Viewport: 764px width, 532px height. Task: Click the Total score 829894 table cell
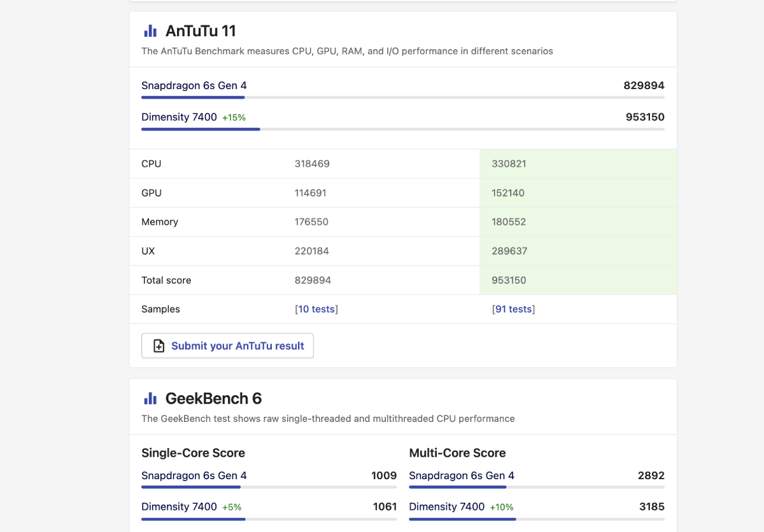313,281
